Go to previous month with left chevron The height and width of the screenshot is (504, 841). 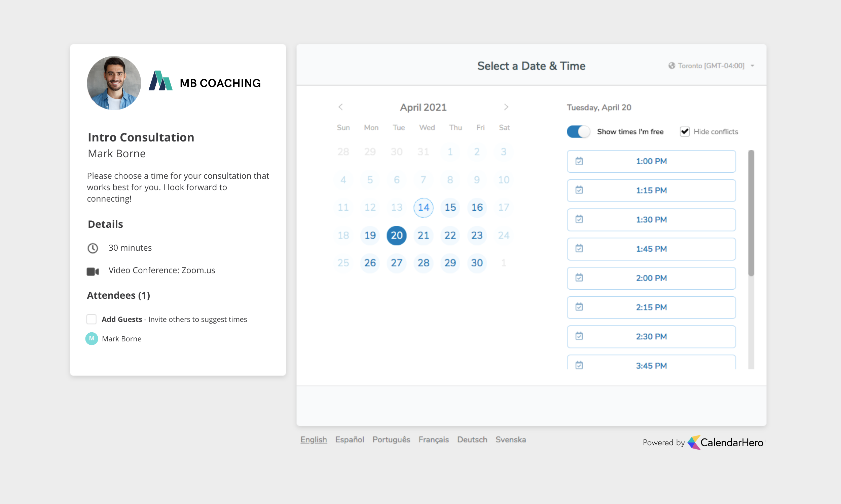click(x=341, y=107)
